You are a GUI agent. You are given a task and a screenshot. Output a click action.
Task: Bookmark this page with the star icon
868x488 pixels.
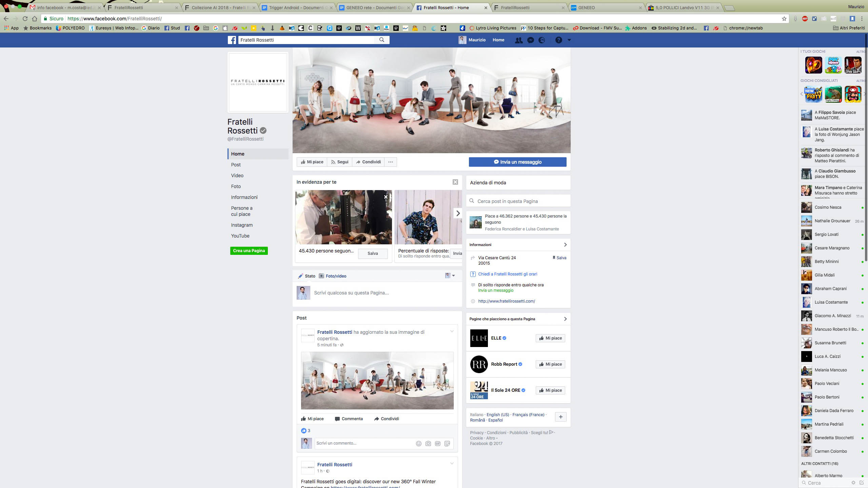784,19
